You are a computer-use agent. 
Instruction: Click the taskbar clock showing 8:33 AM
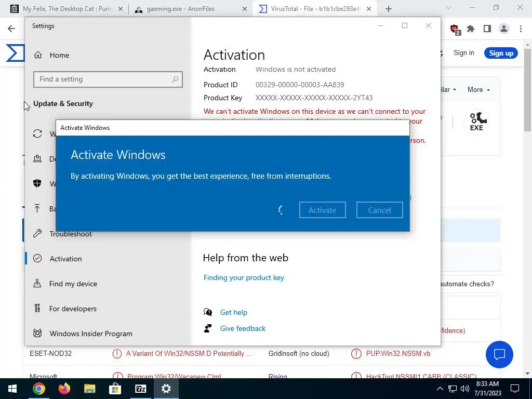[x=487, y=389]
